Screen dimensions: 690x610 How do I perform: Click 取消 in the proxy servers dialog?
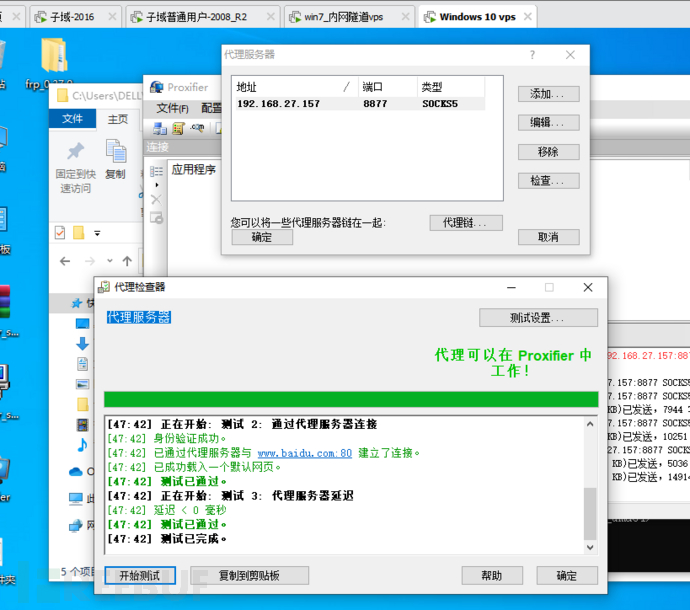[548, 237]
